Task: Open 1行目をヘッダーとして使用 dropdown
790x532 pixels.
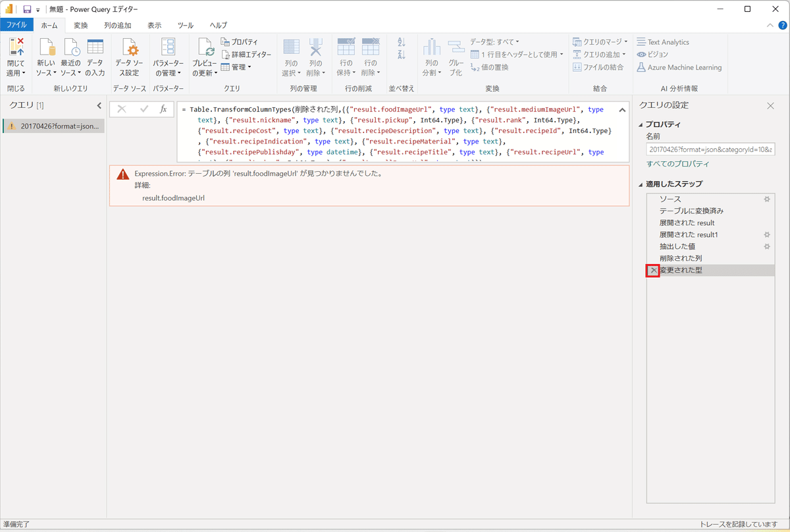Action: pyautogui.click(x=517, y=55)
